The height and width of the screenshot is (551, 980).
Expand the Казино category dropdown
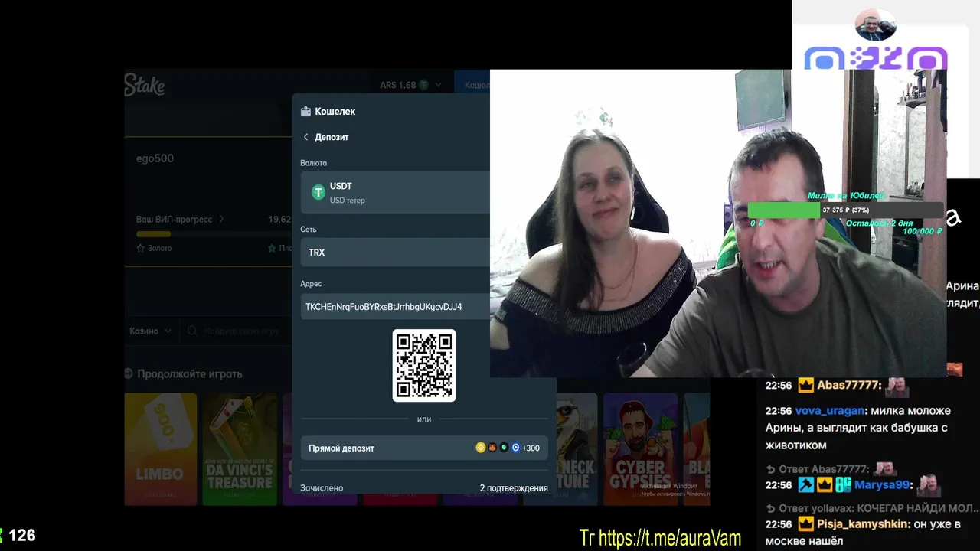(150, 331)
